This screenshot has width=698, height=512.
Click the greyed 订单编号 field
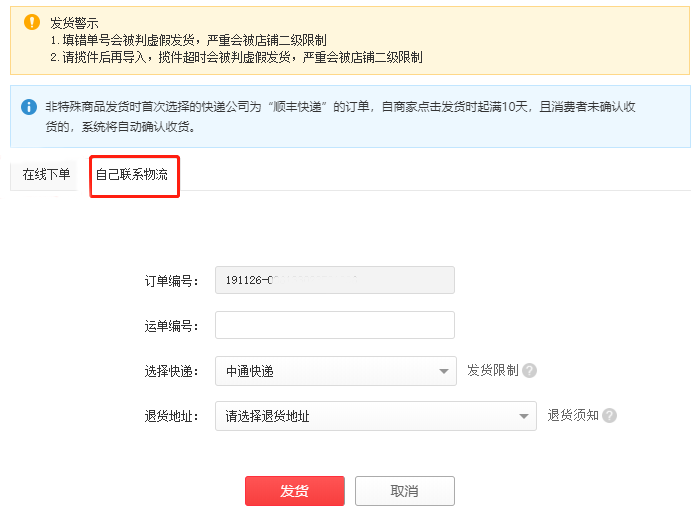click(x=334, y=280)
